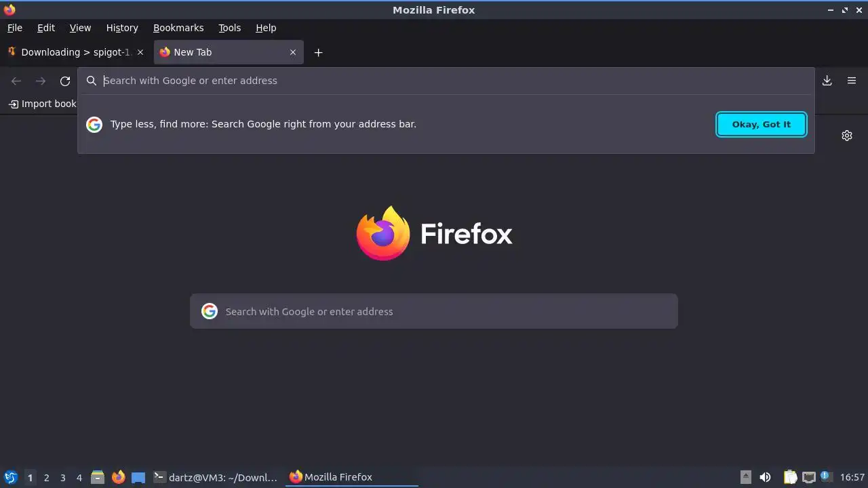This screenshot has width=868, height=488.
Task: Open the File menu
Action: click(15, 28)
